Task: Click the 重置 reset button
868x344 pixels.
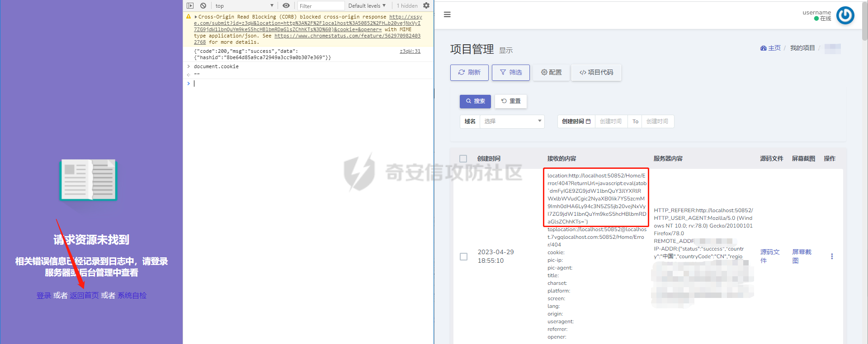Action: point(511,101)
